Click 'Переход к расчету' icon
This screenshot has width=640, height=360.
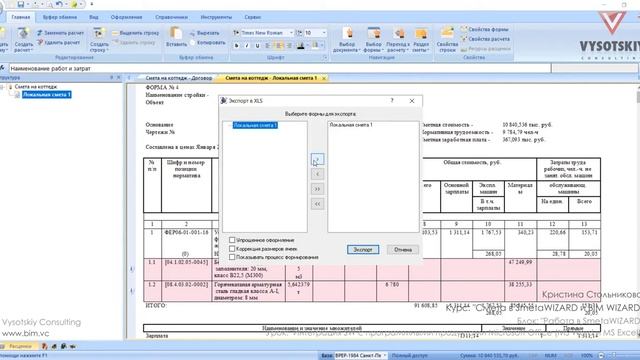pos(398,40)
